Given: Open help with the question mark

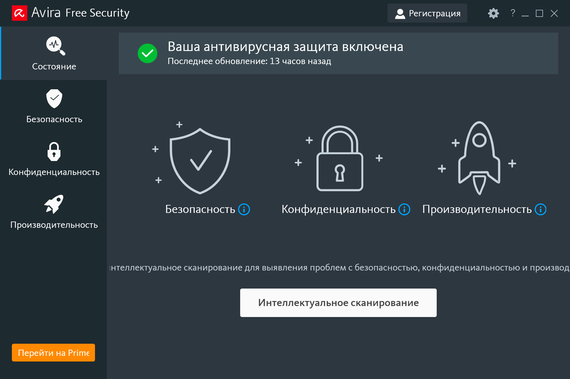Looking at the screenshot, I should [x=513, y=13].
